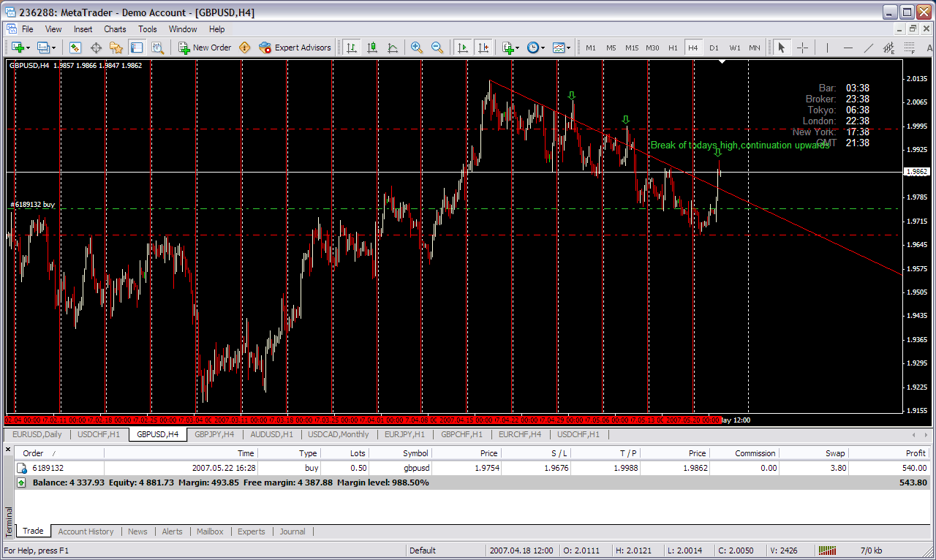The width and height of the screenshot is (936, 560).
Task: Select order 6189132 in trade list
Action: tap(472, 468)
